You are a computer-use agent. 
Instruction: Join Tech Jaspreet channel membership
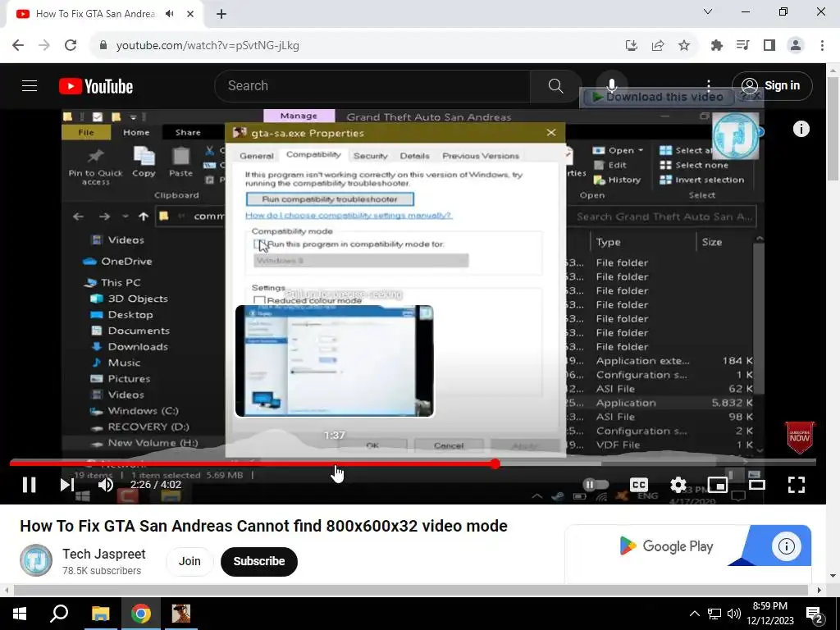pyautogui.click(x=189, y=561)
